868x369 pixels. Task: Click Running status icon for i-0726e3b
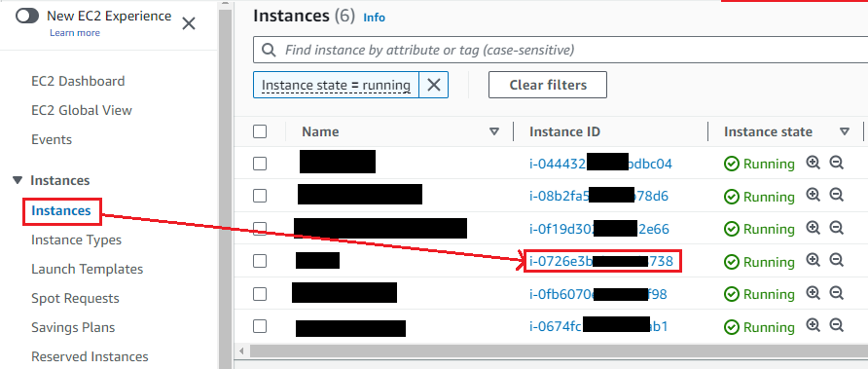(x=732, y=262)
